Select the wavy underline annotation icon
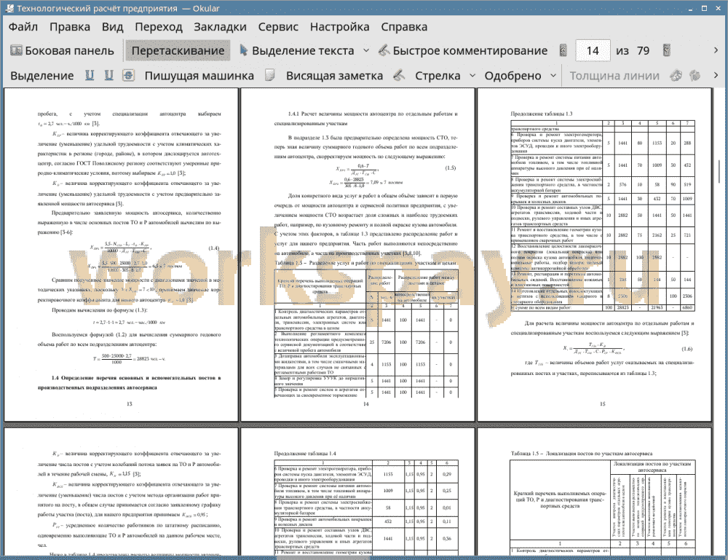This screenshot has width=728, height=560. (90, 75)
